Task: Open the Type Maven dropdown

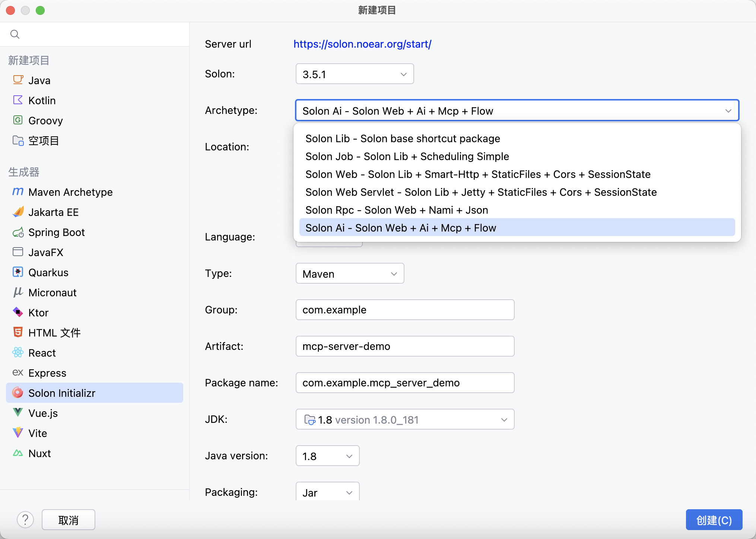Action: [x=350, y=274]
